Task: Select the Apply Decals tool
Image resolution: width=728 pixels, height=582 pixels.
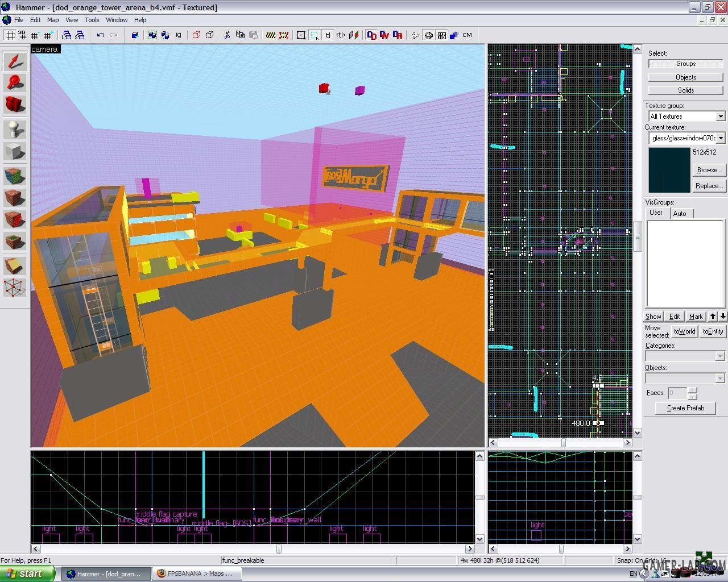Action: click(15, 220)
